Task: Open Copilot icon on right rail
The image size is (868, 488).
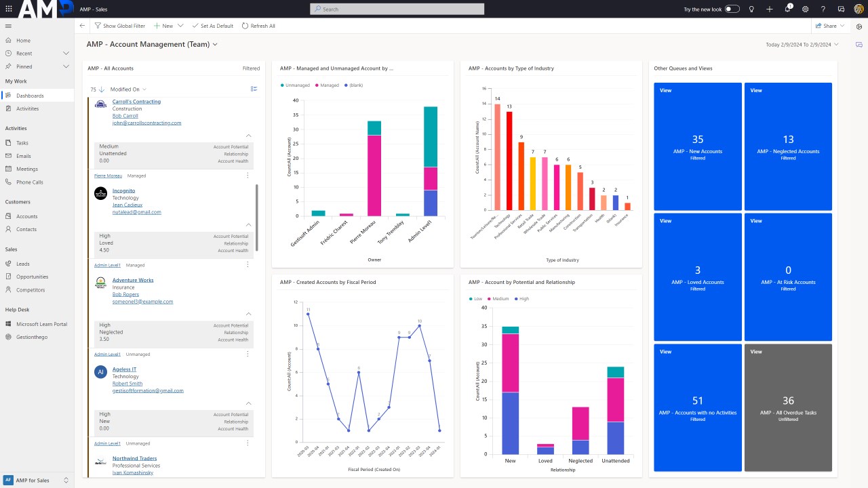Action: [859, 26]
